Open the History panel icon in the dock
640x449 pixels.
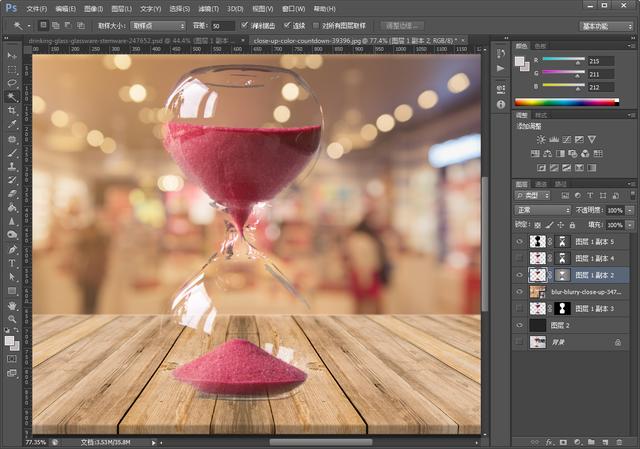[501, 53]
